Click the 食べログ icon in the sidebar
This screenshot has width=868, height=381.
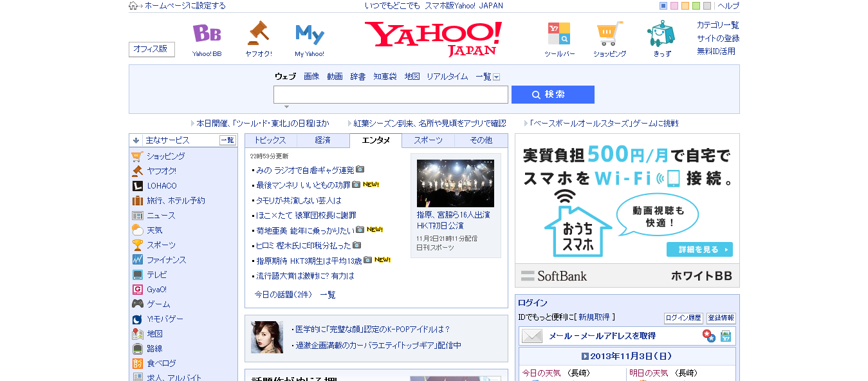coord(137,363)
